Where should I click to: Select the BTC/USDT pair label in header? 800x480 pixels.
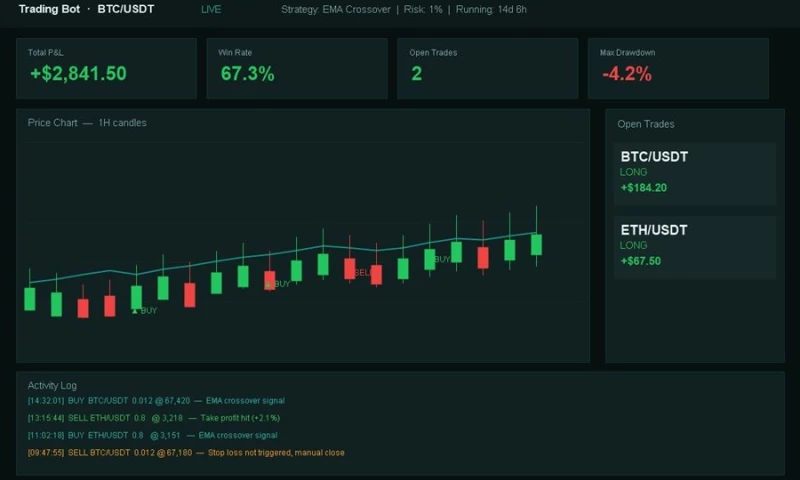click(126, 9)
